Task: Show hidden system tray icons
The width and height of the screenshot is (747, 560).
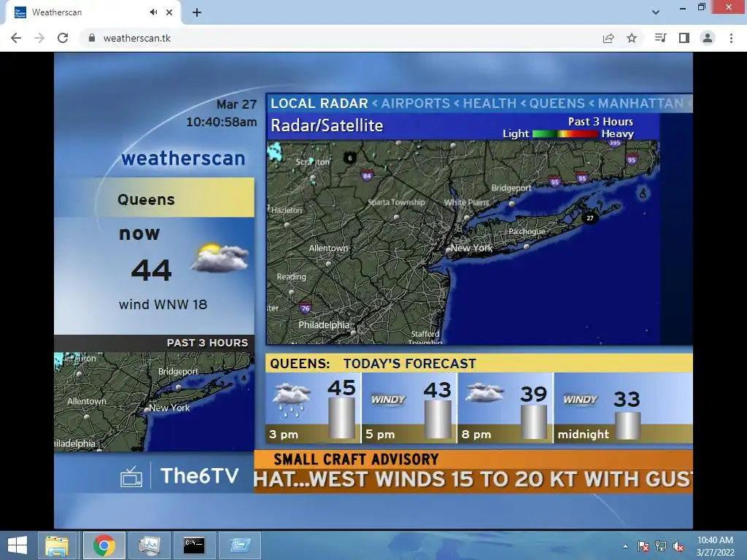Action: 625,546
